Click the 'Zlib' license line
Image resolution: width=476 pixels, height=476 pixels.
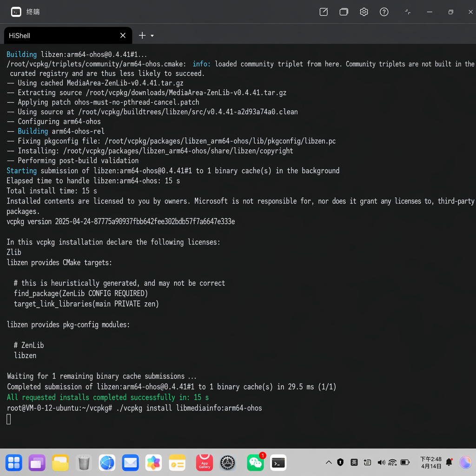[14, 252]
